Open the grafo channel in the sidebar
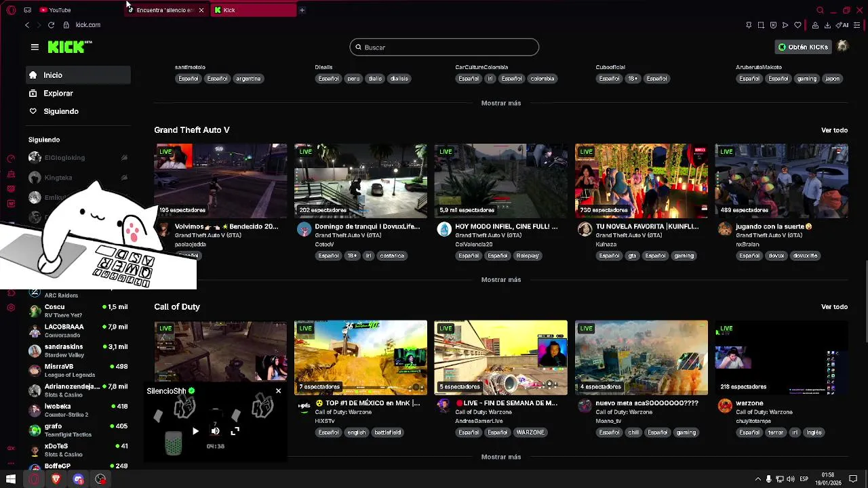868x488 pixels. pyautogui.click(x=79, y=430)
